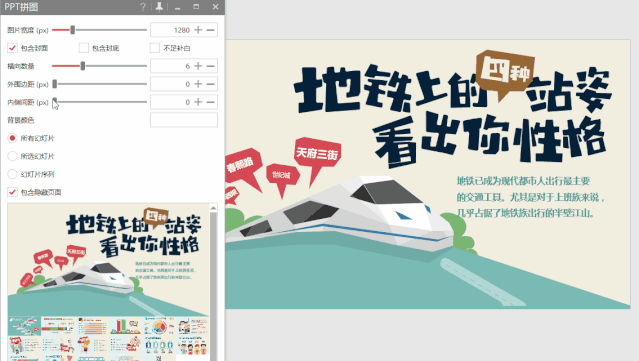Screen dimensions: 639x361
Task: Click the preview scrollbar up arrow
Action: pos(213,208)
